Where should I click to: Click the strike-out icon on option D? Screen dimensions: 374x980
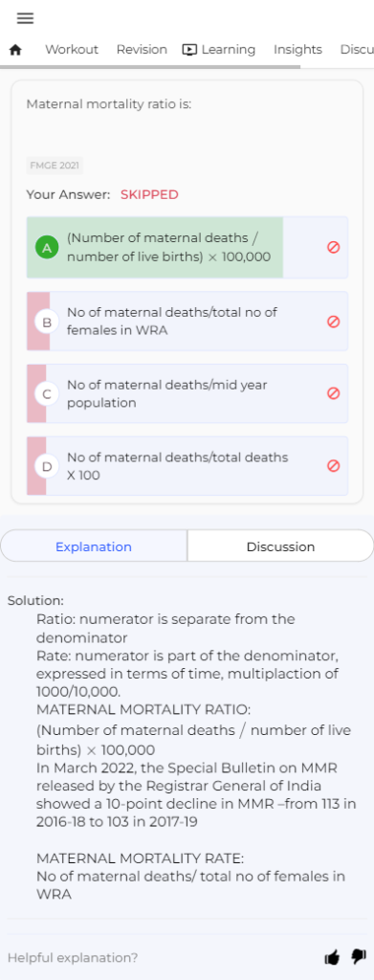tap(334, 466)
